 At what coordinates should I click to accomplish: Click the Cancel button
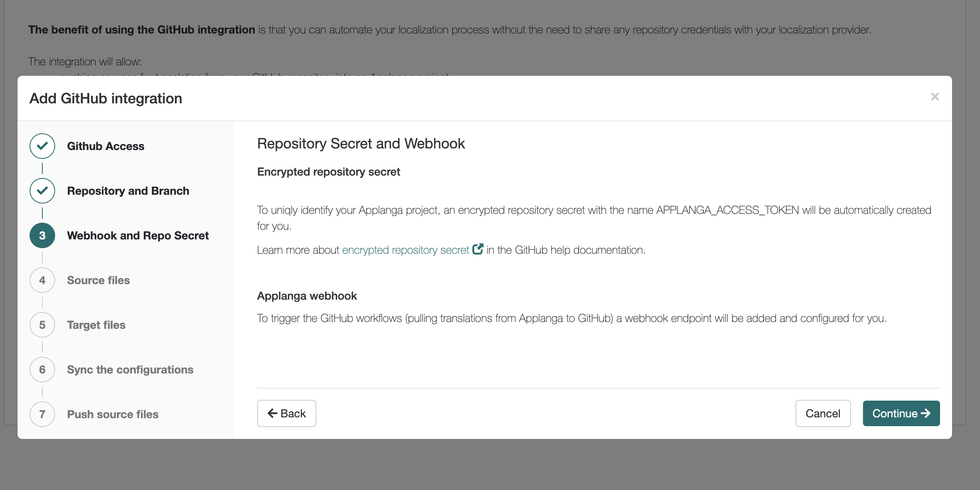[x=823, y=413]
